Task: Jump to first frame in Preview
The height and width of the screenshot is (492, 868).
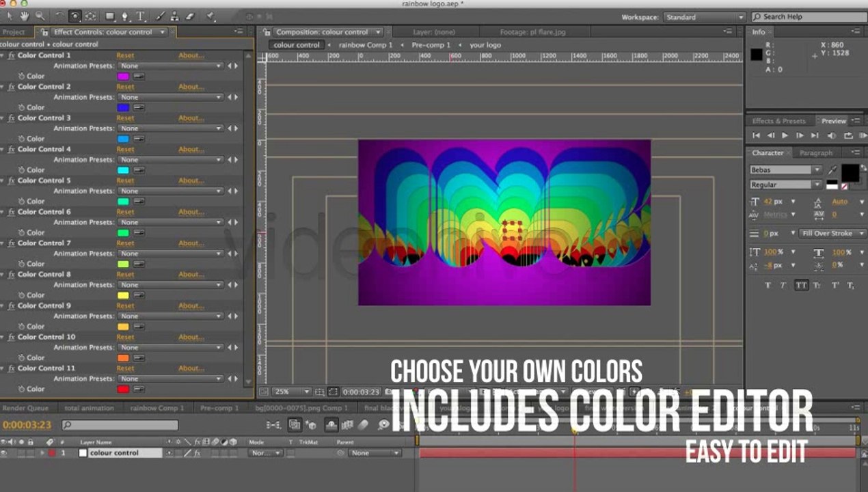Action: (757, 136)
